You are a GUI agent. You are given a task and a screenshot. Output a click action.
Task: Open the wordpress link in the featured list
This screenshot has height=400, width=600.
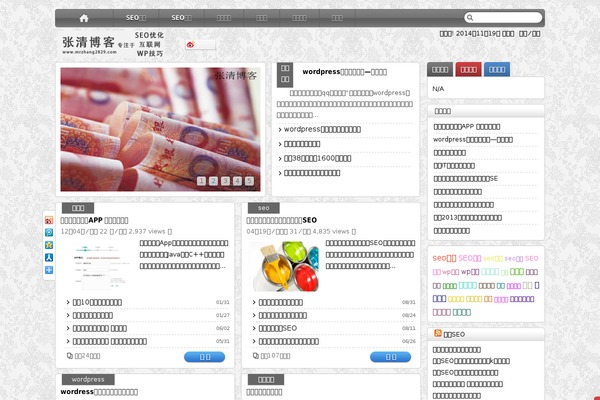322,129
